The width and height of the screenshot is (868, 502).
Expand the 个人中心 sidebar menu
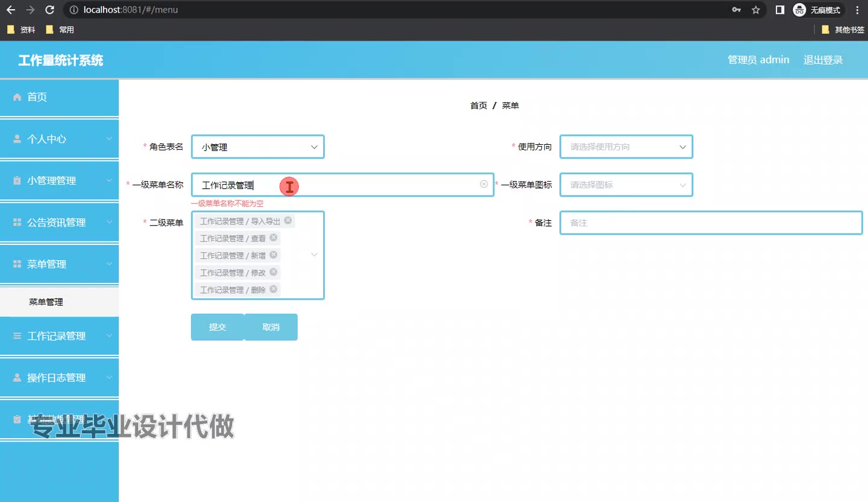[59, 139]
